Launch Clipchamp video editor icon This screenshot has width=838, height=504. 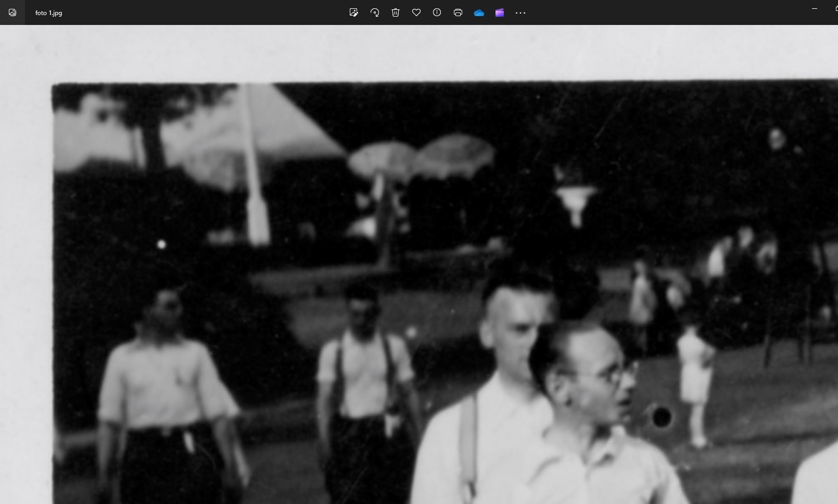[x=500, y=12]
